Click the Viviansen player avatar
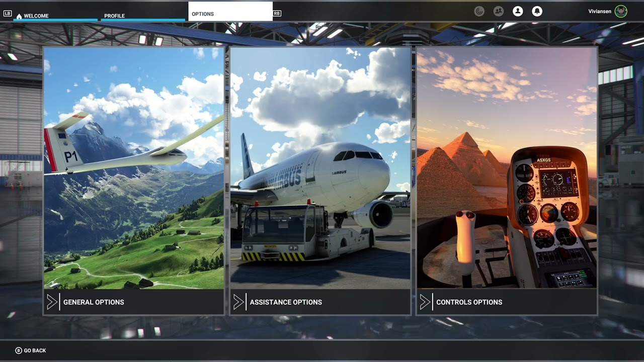 (x=621, y=11)
